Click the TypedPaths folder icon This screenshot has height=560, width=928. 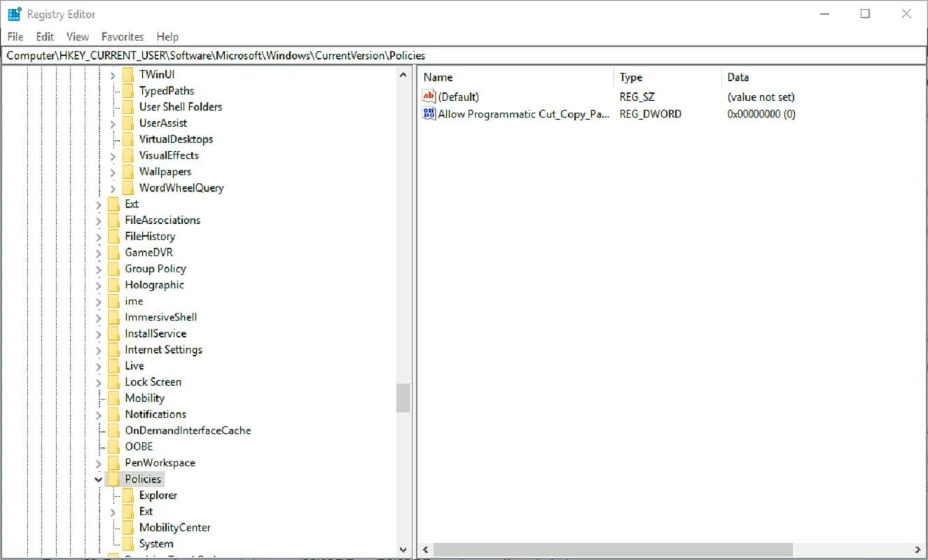click(x=127, y=90)
